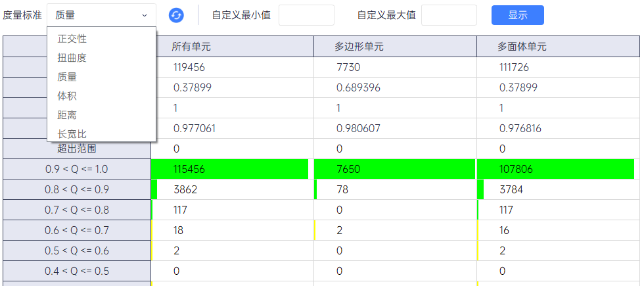Screen dimensions: 644x286
Task: Select 体积 from the dropdown list
Action: pyautogui.click(x=101, y=96)
